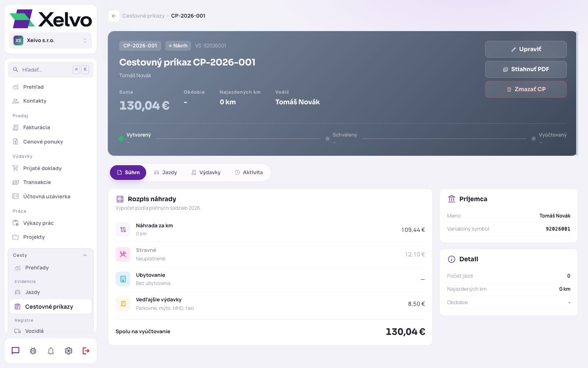Image resolution: width=588 pixels, height=368 pixels.
Task: Click the Príjemca bank icon
Action: tap(452, 199)
